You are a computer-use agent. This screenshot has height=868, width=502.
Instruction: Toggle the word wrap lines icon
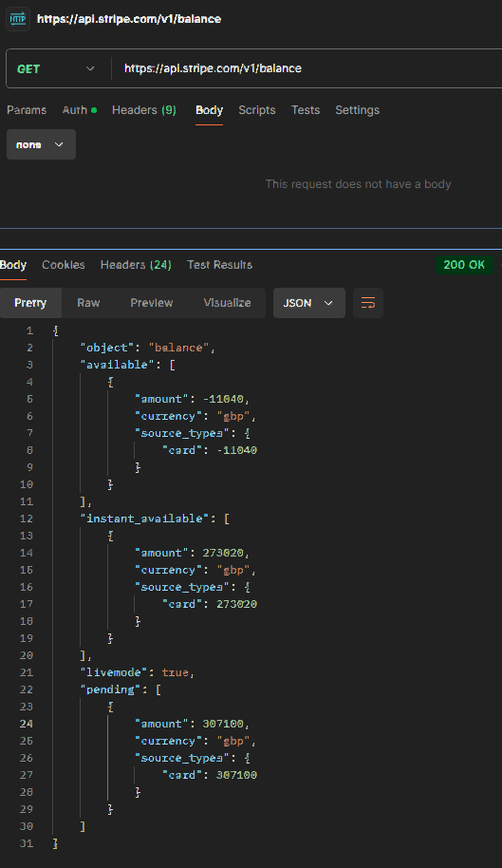coord(368,303)
